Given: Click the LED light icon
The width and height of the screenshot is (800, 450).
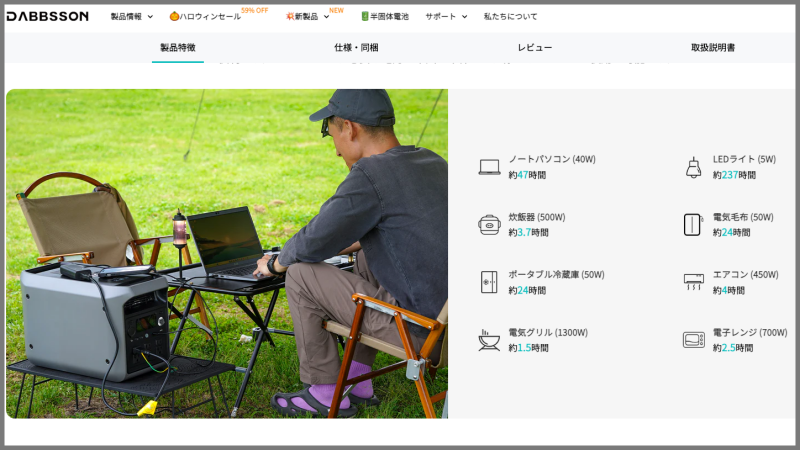Looking at the screenshot, I should pos(693,167).
